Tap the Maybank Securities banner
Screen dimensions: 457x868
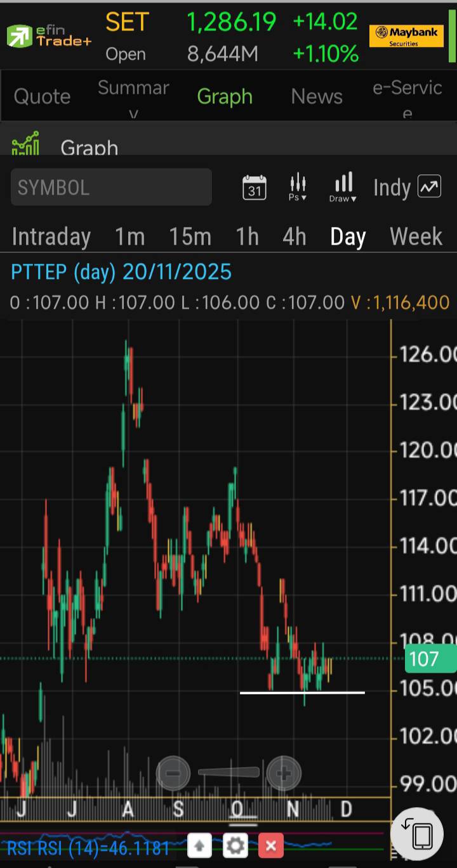click(406, 36)
